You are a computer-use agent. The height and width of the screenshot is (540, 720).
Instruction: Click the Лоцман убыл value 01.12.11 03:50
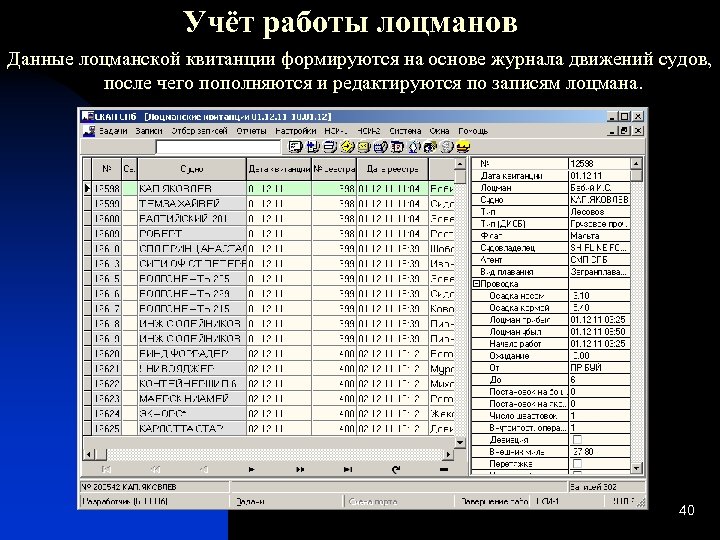[x=599, y=332]
